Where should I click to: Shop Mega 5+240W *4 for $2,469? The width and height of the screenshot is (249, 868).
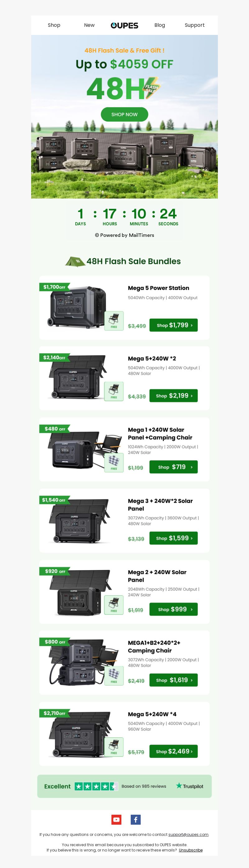(x=174, y=751)
